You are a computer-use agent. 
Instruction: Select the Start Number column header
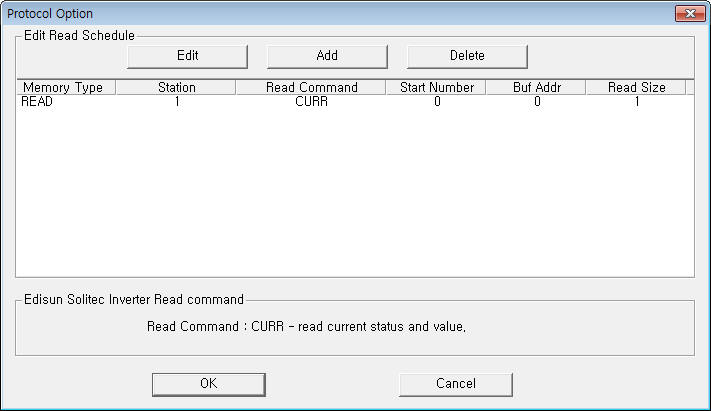(436, 87)
